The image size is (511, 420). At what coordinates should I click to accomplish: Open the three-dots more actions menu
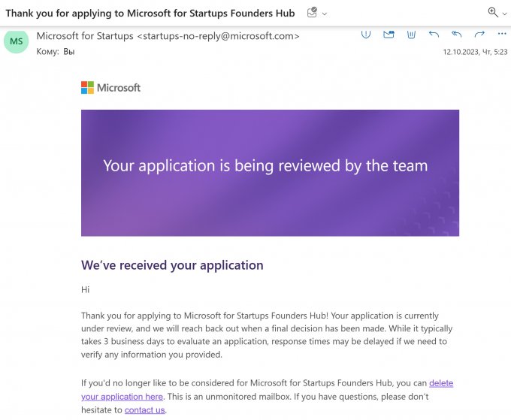500,35
